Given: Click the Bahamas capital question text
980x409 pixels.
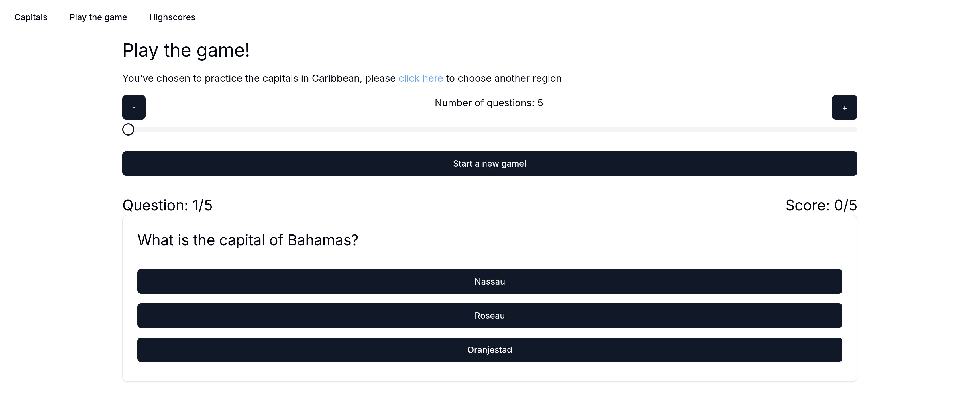Looking at the screenshot, I should point(248,240).
